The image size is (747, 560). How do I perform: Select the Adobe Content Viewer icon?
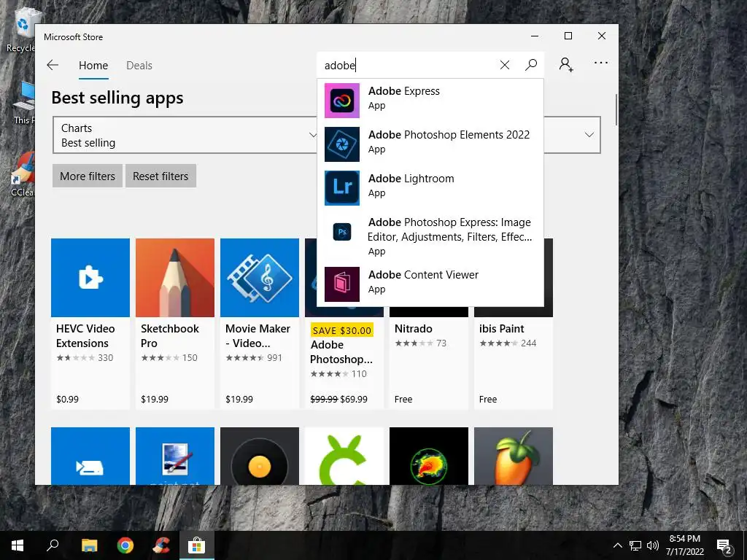342,284
